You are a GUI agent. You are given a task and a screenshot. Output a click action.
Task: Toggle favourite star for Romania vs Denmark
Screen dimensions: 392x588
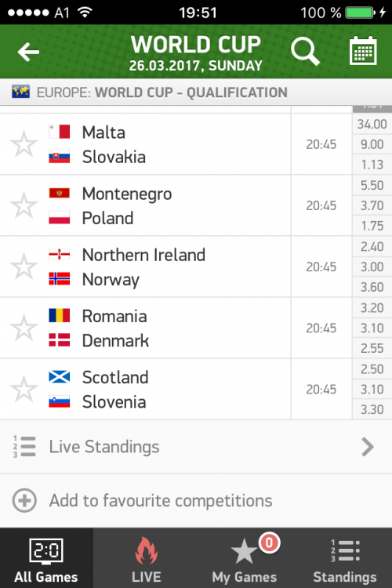(x=24, y=328)
